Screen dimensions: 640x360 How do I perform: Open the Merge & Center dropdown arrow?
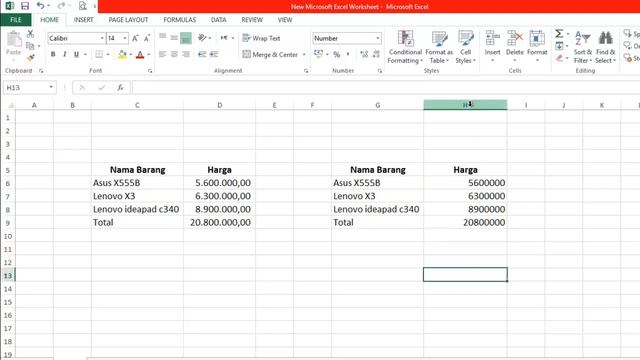(x=304, y=54)
